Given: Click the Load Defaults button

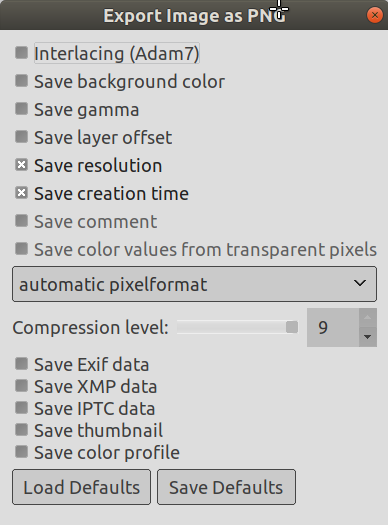Looking at the screenshot, I should pyautogui.click(x=82, y=487).
